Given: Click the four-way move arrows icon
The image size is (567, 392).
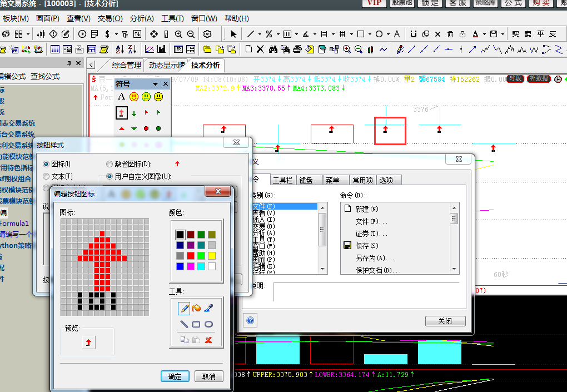Looking at the screenshot, I should pyautogui.click(x=153, y=34).
